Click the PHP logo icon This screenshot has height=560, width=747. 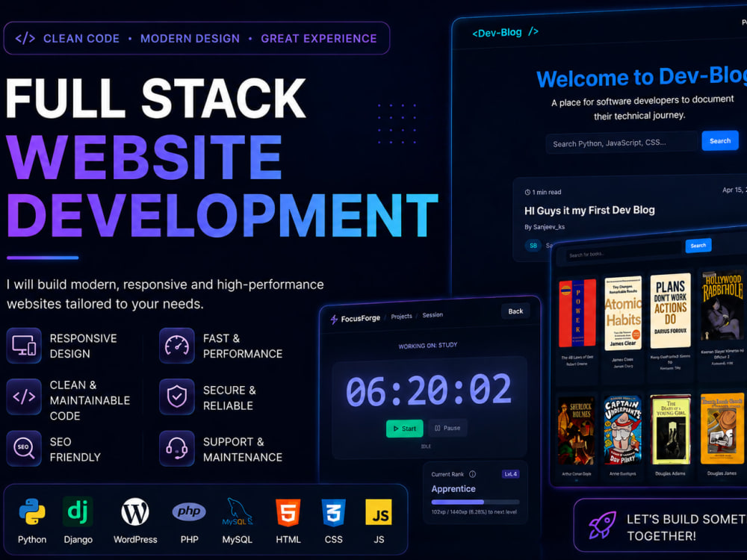[x=189, y=512]
